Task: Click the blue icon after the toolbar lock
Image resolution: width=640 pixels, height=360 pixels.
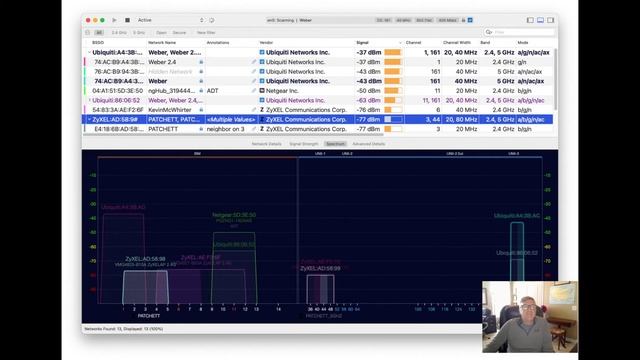Action: coord(470,20)
